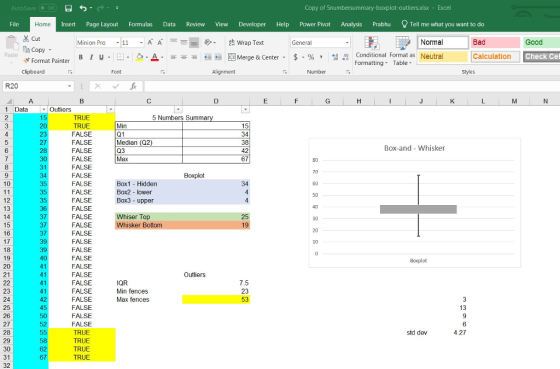Image resolution: width=560 pixels, height=369 pixels.
Task: Align text to bottom
Action: pos(194,43)
